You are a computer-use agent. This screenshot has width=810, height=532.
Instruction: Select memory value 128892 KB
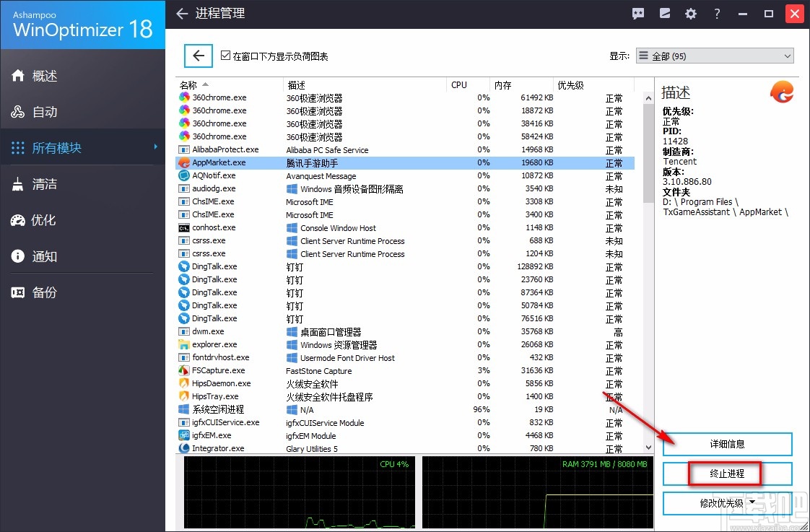(535, 266)
